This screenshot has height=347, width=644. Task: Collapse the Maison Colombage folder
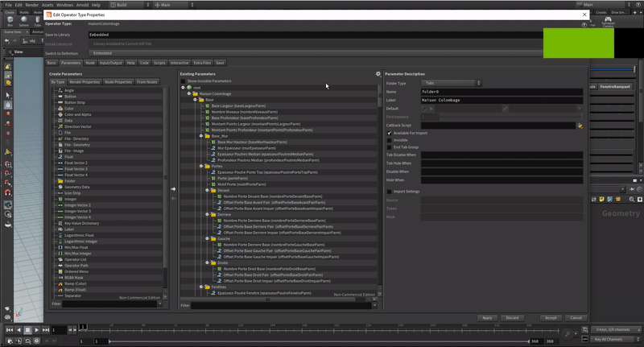tap(189, 93)
